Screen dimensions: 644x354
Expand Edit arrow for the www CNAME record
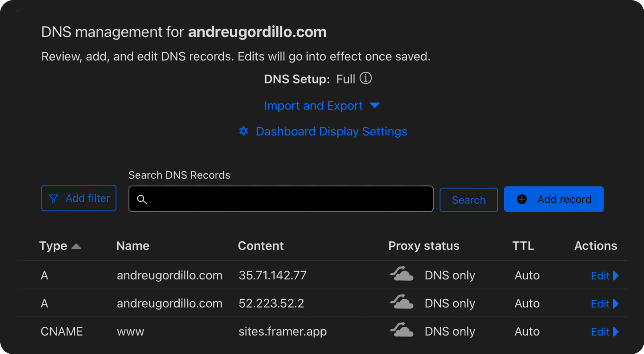tap(616, 332)
